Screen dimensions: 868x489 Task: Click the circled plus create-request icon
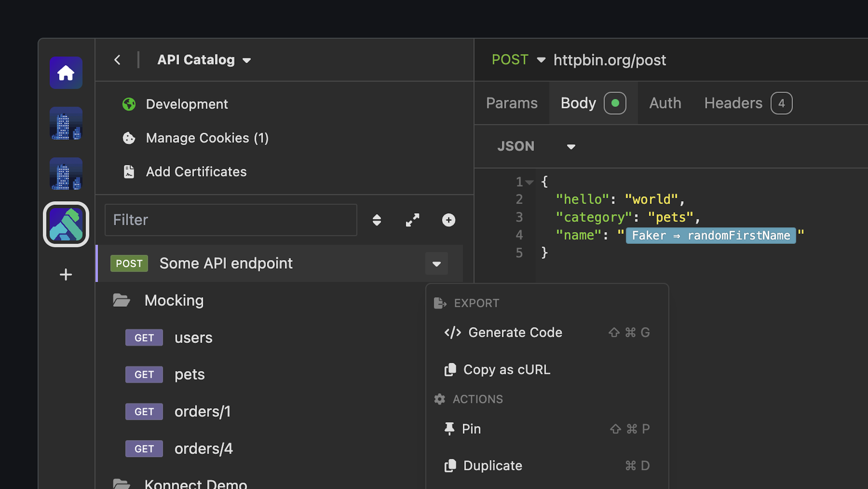click(448, 220)
